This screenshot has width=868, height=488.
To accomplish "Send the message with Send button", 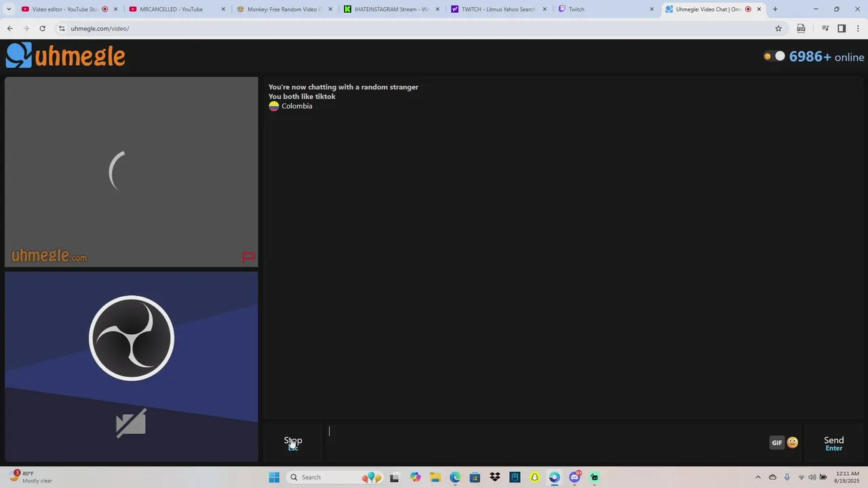I will tap(833, 443).
